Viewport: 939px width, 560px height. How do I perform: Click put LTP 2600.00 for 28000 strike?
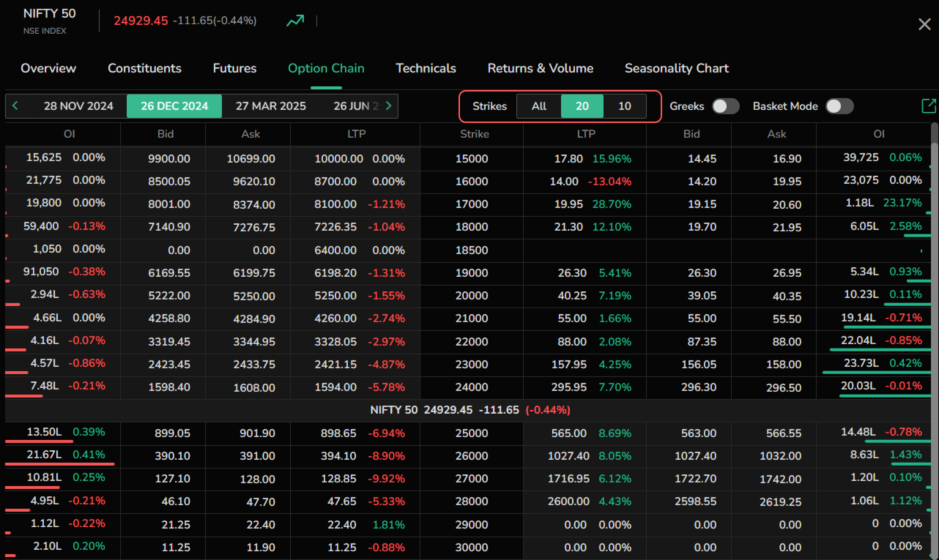point(568,501)
